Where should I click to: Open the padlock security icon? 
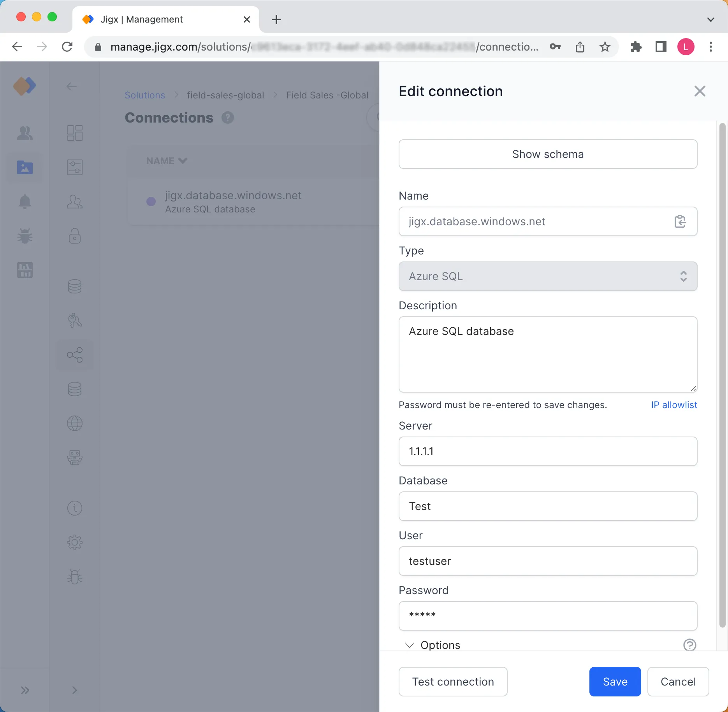coord(75,236)
